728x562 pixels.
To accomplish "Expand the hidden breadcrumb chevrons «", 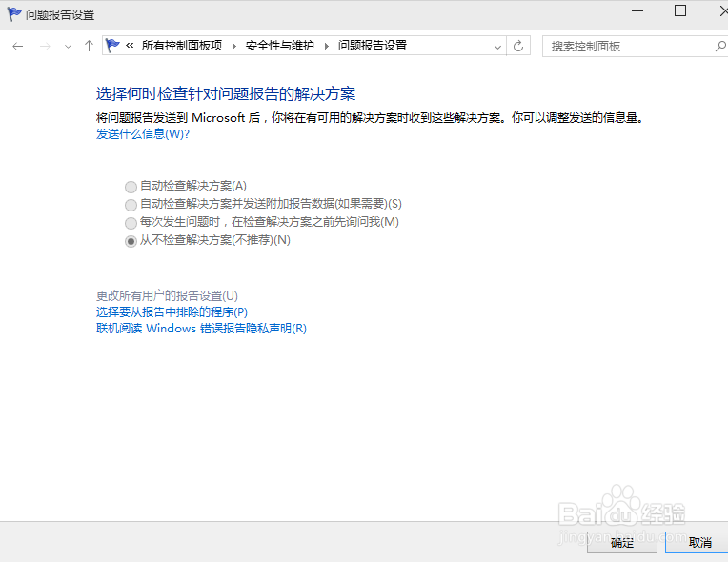I will coord(130,46).
